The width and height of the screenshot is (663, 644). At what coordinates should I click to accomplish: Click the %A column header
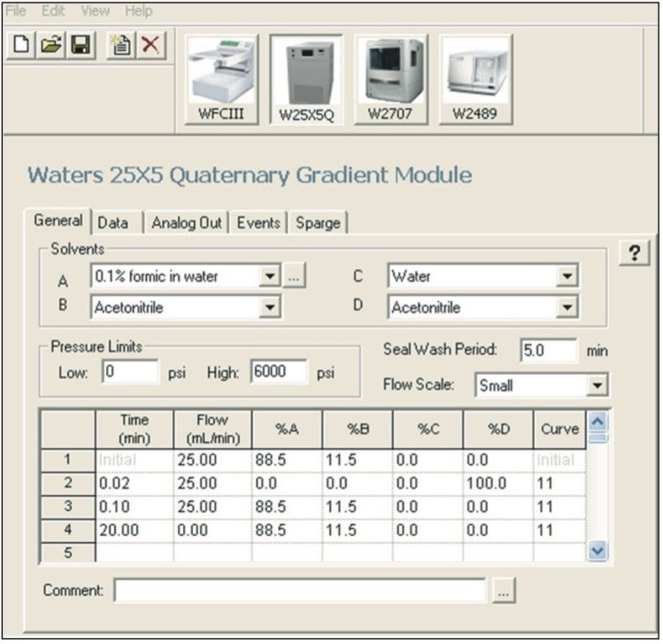[x=287, y=429]
